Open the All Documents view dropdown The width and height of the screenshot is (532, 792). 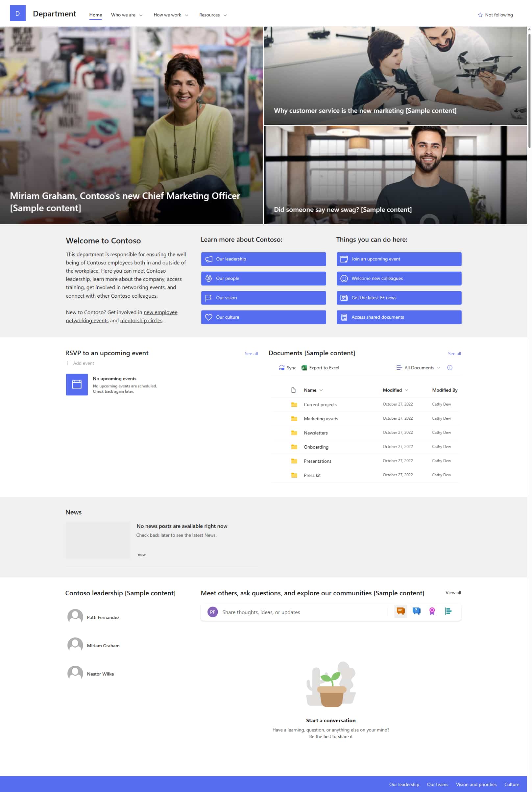[x=419, y=367]
